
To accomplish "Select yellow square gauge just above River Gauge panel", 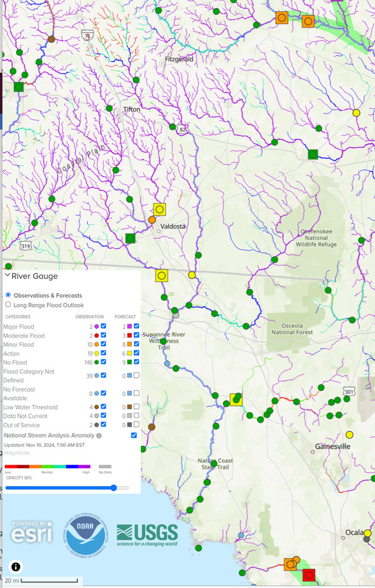I will (x=161, y=276).
